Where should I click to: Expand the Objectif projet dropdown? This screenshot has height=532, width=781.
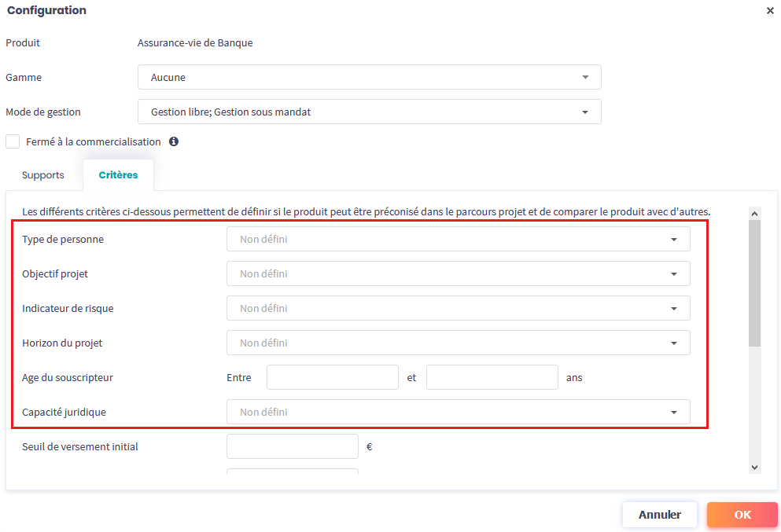click(458, 274)
